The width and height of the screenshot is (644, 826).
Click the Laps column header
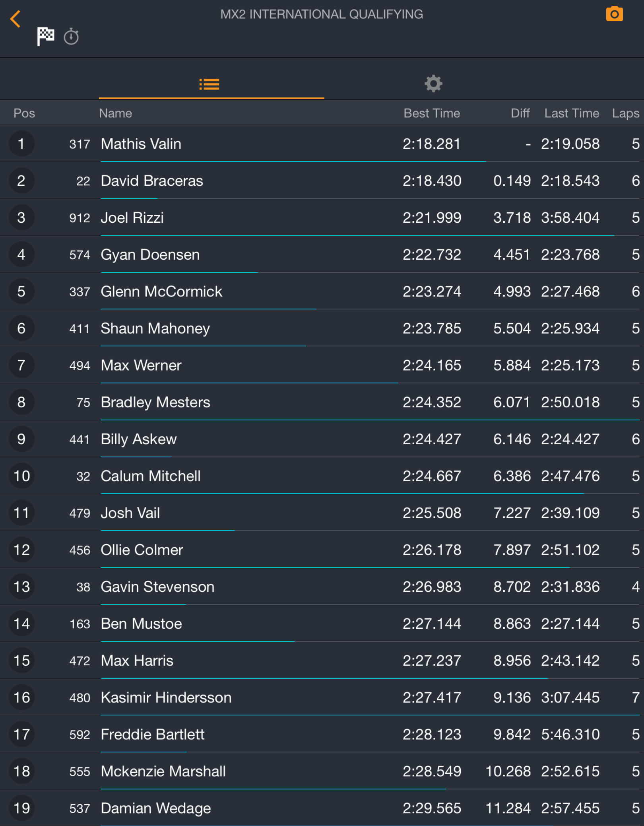click(625, 113)
